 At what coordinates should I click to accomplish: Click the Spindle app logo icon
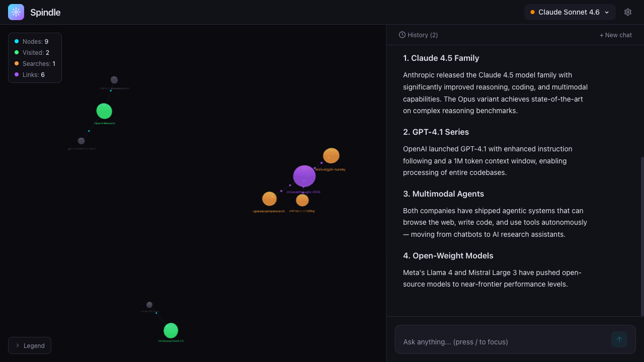click(x=16, y=12)
